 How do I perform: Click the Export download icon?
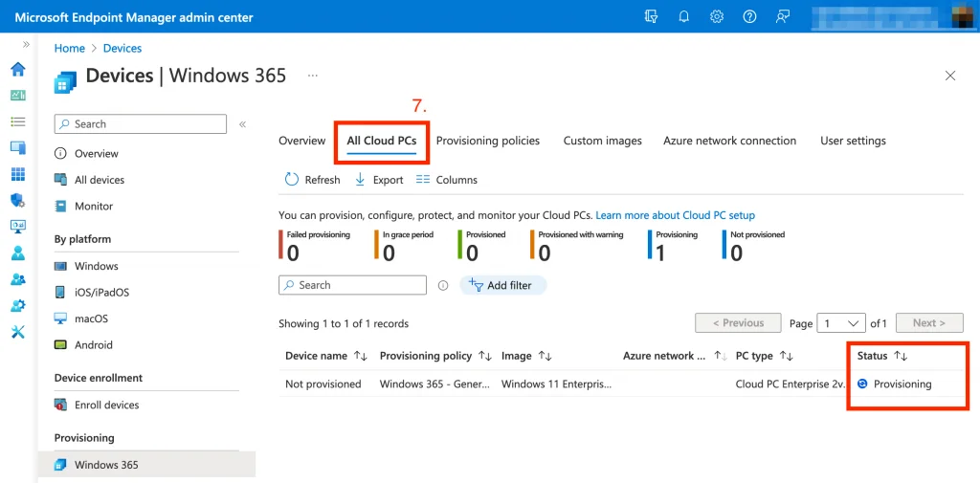[361, 180]
